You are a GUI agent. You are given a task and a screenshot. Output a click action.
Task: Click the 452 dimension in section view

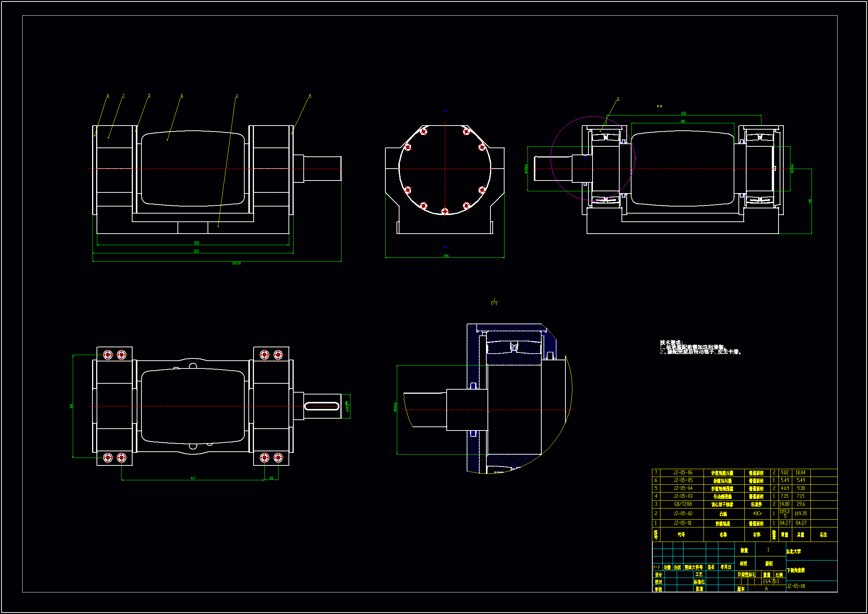pyautogui.click(x=683, y=113)
